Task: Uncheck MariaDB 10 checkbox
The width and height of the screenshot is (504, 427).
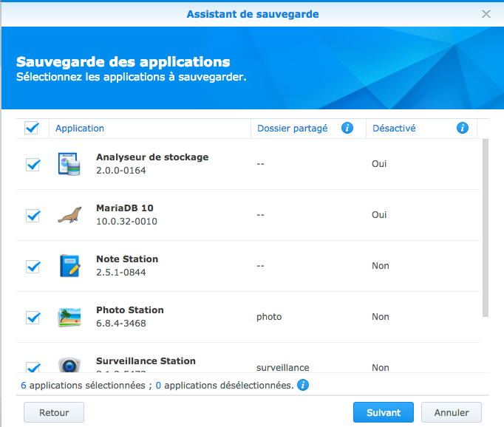Action: click(33, 215)
